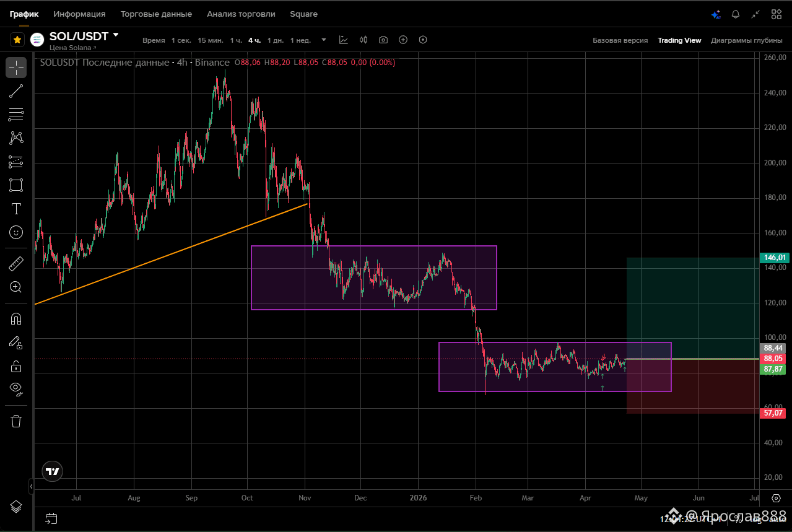This screenshot has width=792, height=532.
Task: Open the object tree layers icon
Action: [x=16, y=507]
